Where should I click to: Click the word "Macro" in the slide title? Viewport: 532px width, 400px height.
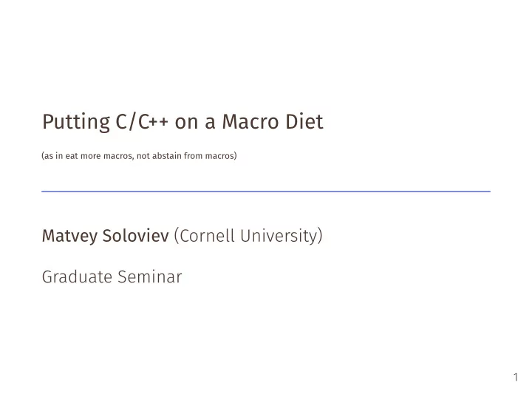point(250,121)
